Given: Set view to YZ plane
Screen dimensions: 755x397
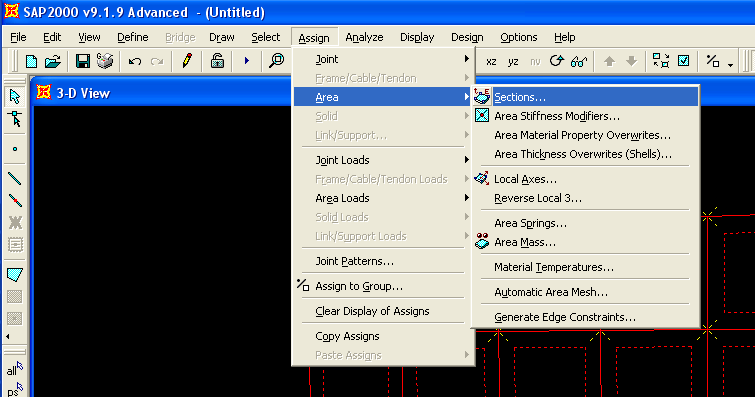Looking at the screenshot, I should [x=513, y=62].
